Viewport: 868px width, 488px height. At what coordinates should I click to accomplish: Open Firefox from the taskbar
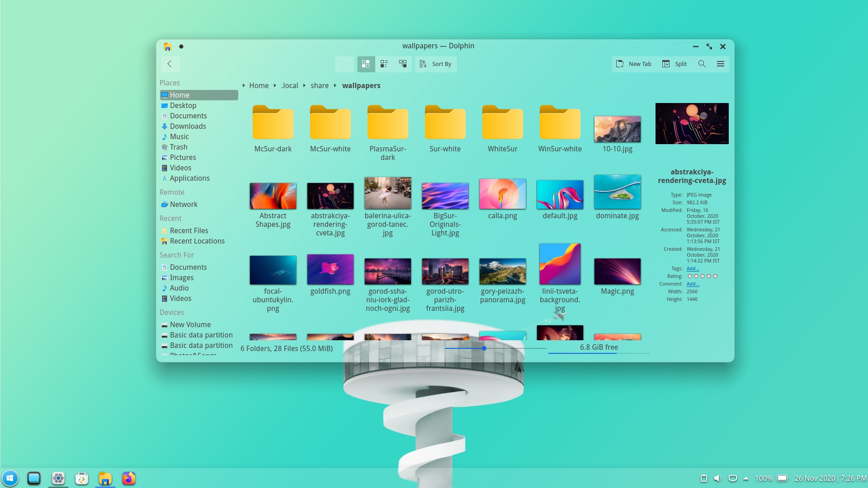click(129, 478)
